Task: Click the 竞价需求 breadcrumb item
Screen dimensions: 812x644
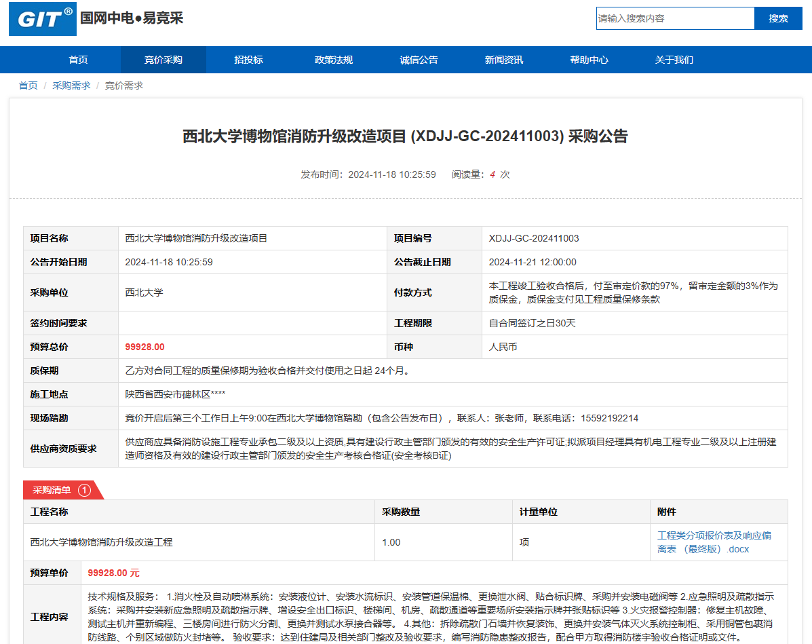Action: pos(123,86)
